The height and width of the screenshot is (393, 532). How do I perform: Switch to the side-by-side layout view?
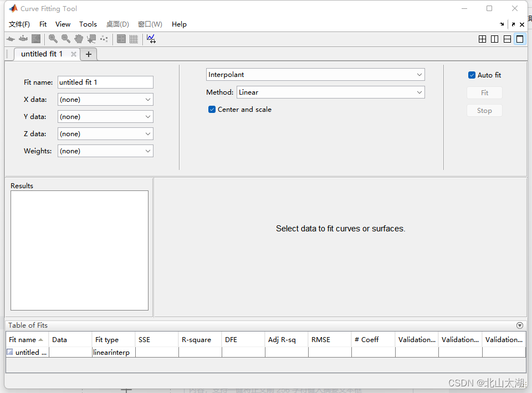click(x=494, y=39)
